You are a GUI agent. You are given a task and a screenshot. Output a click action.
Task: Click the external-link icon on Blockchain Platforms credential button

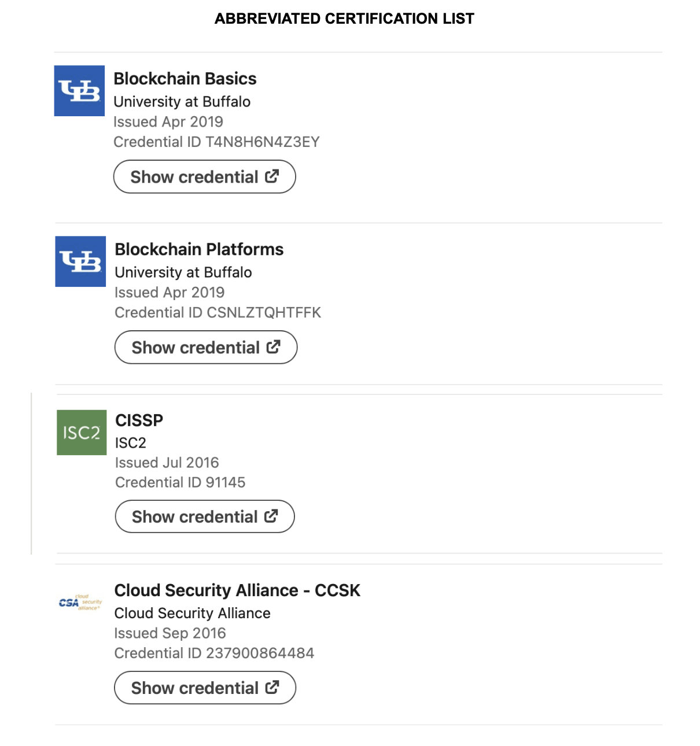coord(274,347)
